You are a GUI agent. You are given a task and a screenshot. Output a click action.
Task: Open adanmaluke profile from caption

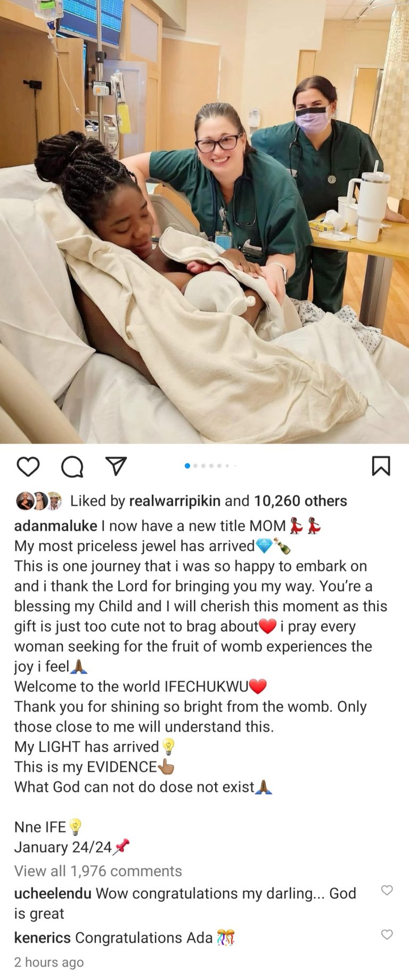tap(55, 526)
